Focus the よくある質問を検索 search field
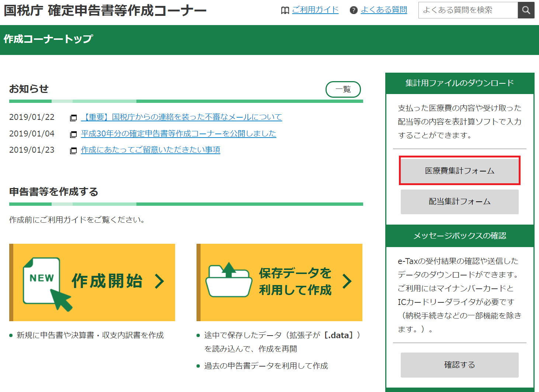Screen dimensions: 539x392 pos(468,10)
